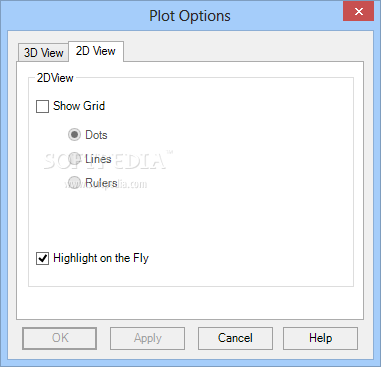Uncheck the Highlight on the Fly checkbox

tap(42, 258)
